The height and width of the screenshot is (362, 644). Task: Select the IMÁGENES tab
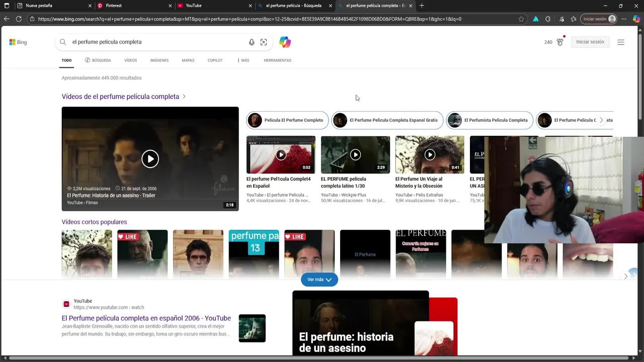[159, 60]
